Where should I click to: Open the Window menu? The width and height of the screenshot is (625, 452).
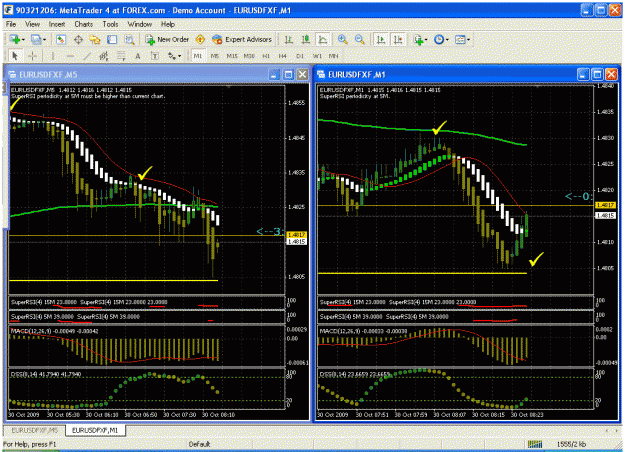tap(140, 24)
